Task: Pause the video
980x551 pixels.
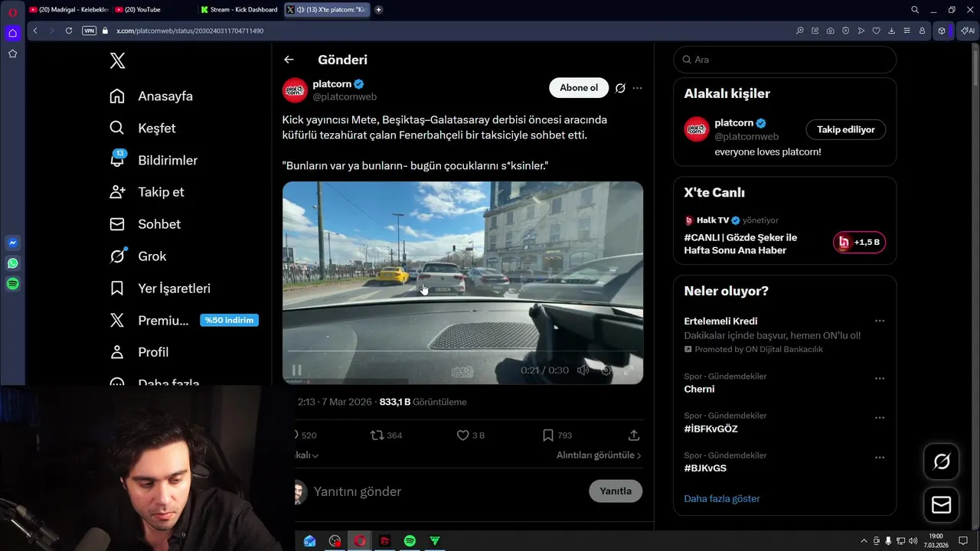Action: tap(297, 370)
